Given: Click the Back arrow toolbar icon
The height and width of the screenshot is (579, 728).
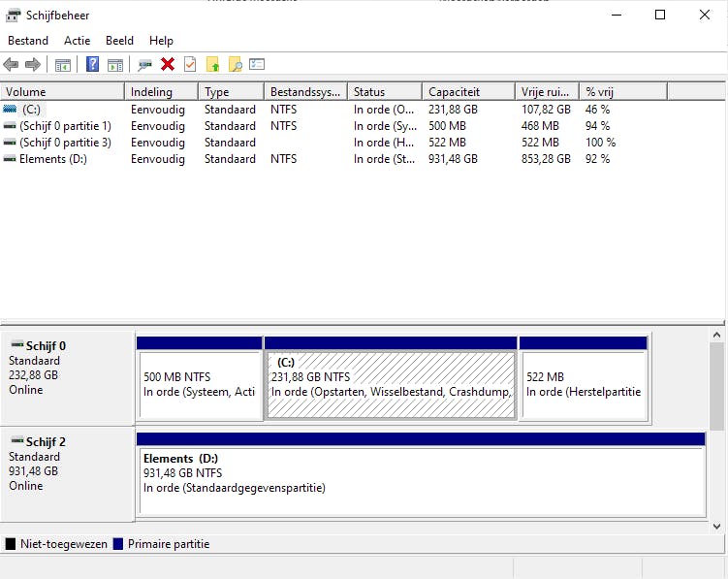Looking at the screenshot, I should [x=11, y=64].
